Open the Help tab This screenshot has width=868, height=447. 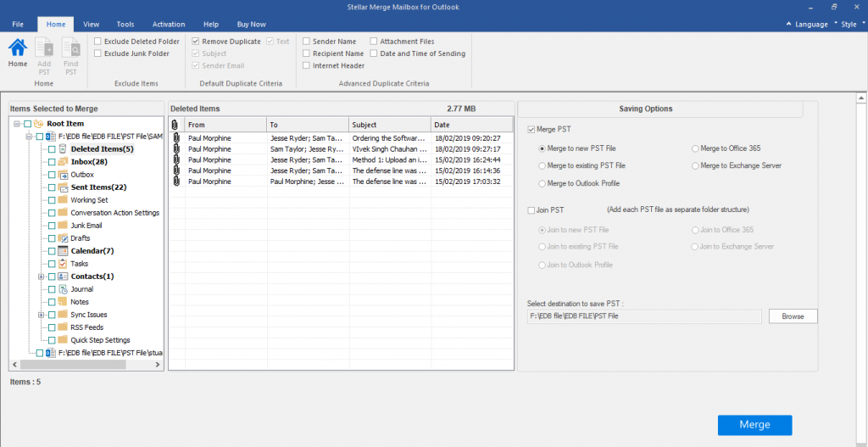211,25
